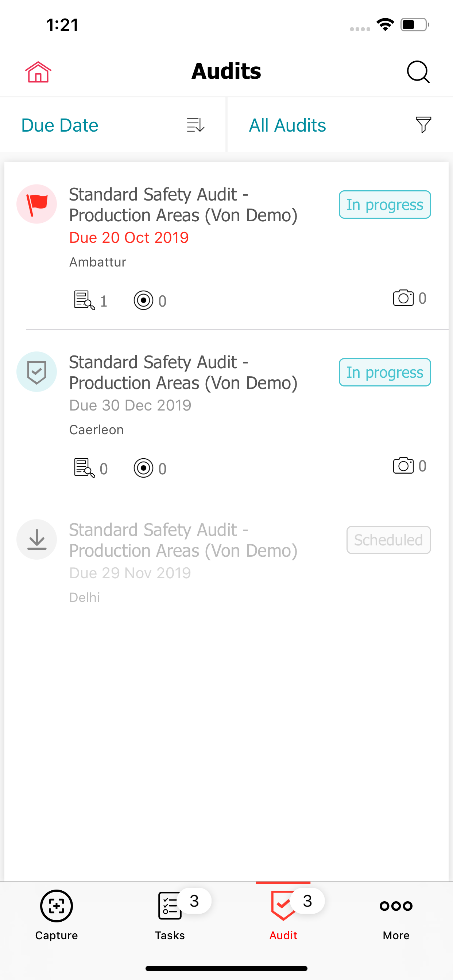Tap the findings count icon on Ambattur audit

pyautogui.click(x=84, y=300)
